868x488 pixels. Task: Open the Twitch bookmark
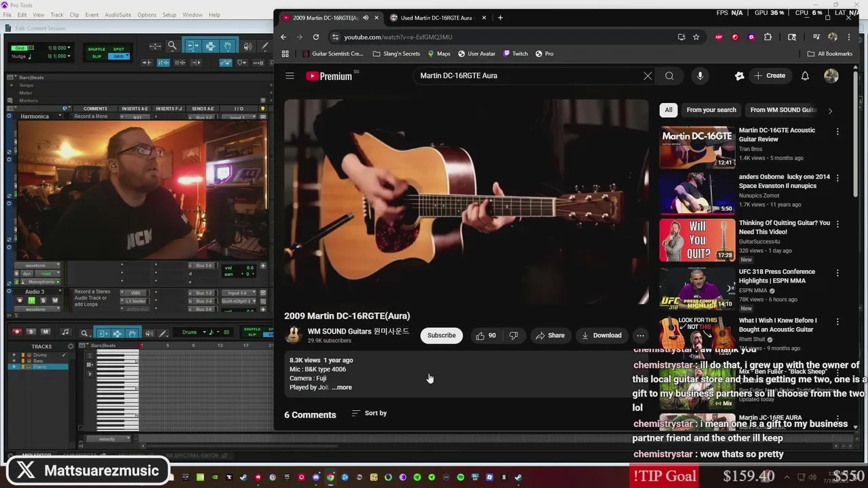pyautogui.click(x=515, y=54)
